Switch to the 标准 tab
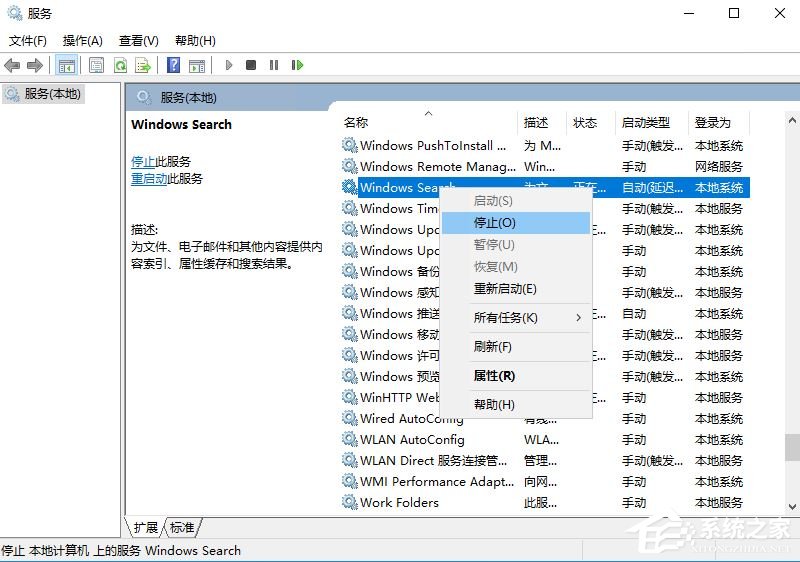Screen dimensions: 800x562 (182, 527)
